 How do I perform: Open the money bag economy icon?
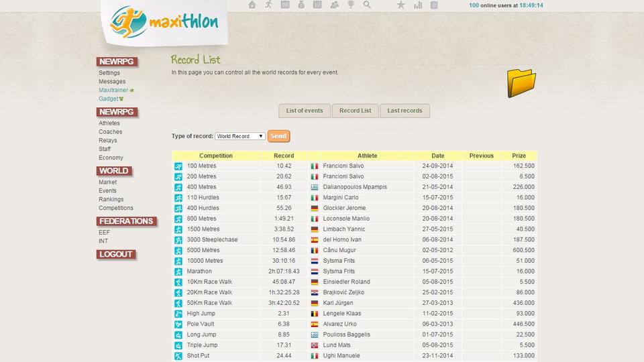pyautogui.click(x=302, y=5)
